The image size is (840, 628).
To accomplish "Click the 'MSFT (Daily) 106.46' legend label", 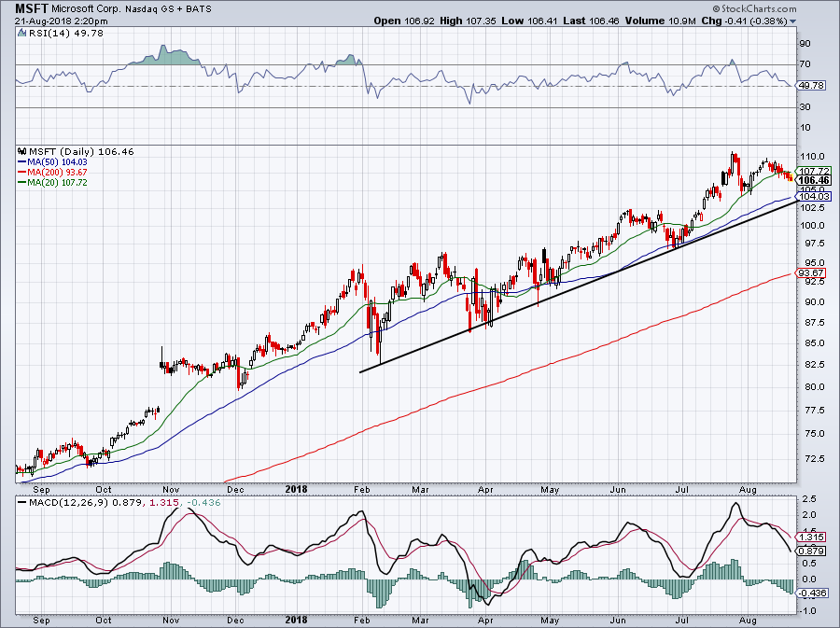I will (81, 151).
